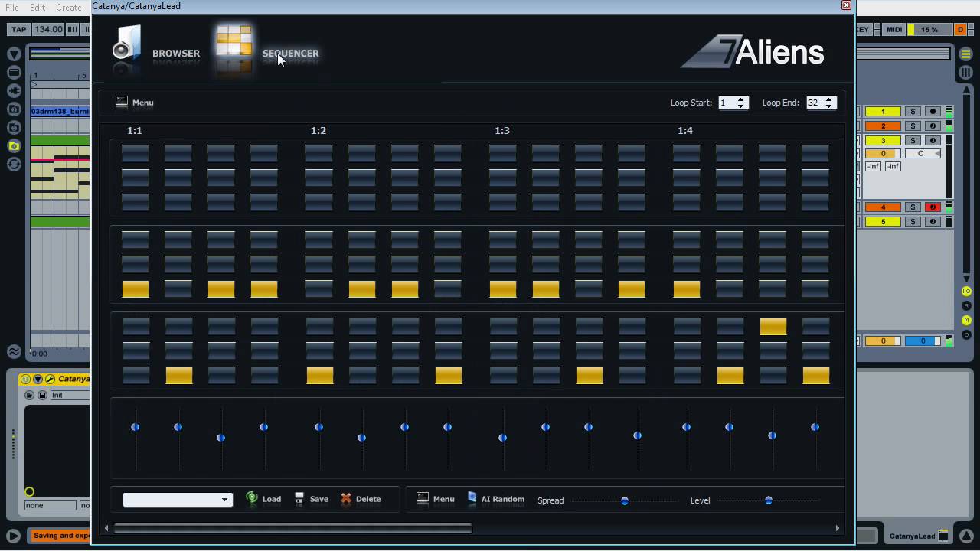Adjust the Level slider handle

769,500
